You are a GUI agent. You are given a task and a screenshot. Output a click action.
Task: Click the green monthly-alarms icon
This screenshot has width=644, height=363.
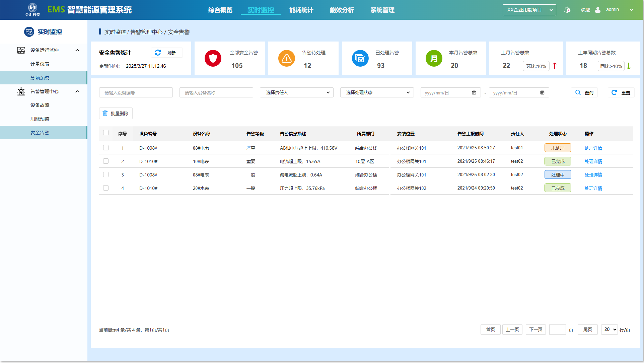pos(434,59)
